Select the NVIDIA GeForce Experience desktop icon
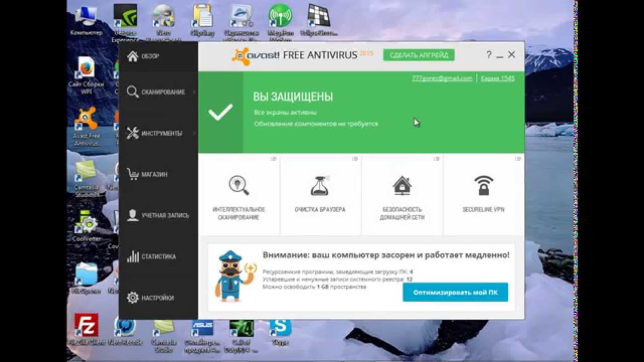644x362 pixels. [x=125, y=23]
